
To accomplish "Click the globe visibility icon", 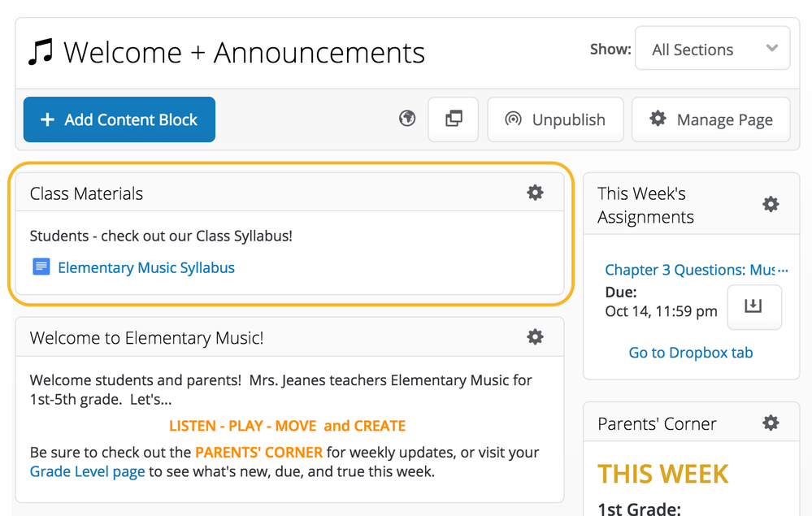I will pos(407,119).
